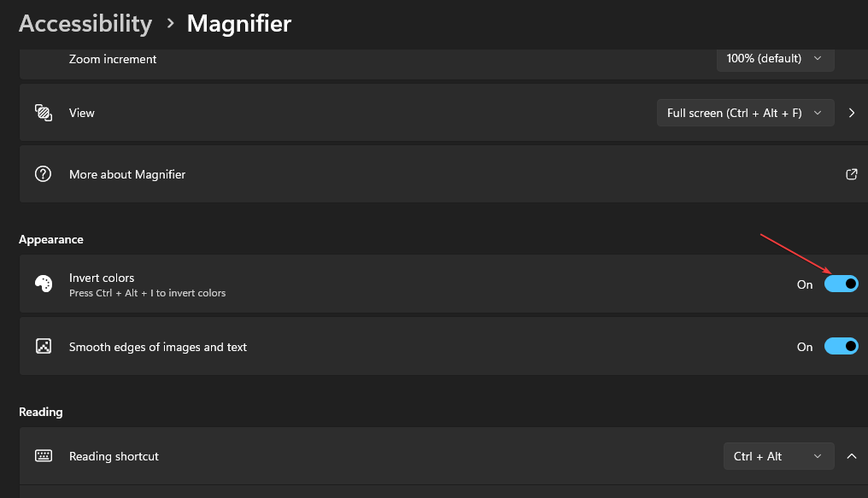Viewport: 868px width, 498px height.
Task: Click the Invert colors setting label
Action: click(x=102, y=278)
